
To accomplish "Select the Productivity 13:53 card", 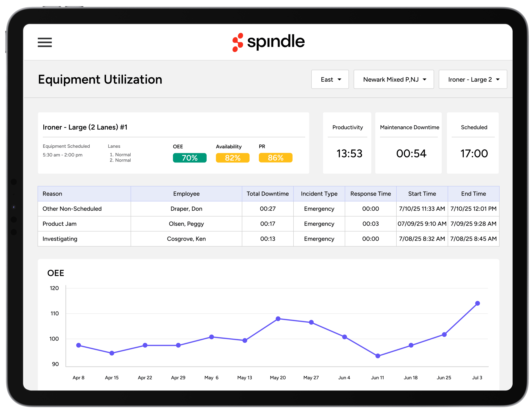I will coord(347,143).
